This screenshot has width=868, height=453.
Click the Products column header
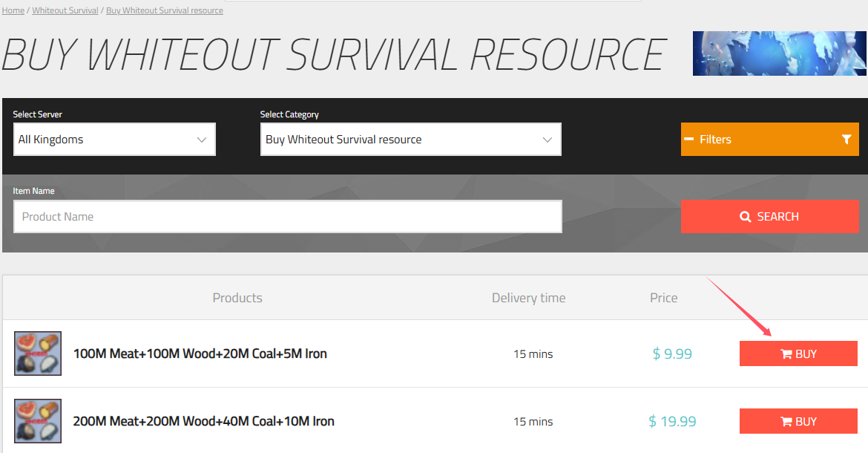[237, 298]
